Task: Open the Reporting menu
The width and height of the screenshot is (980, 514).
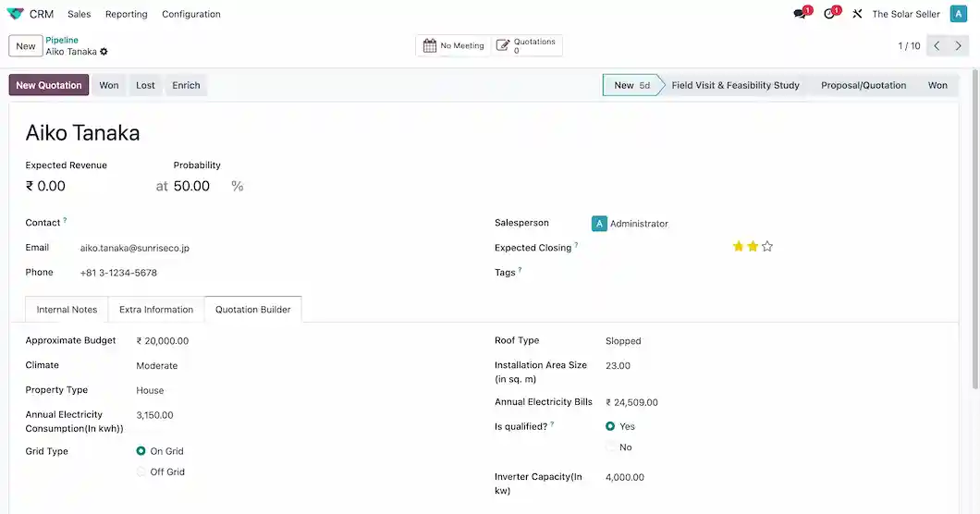Action: (x=126, y=14)
